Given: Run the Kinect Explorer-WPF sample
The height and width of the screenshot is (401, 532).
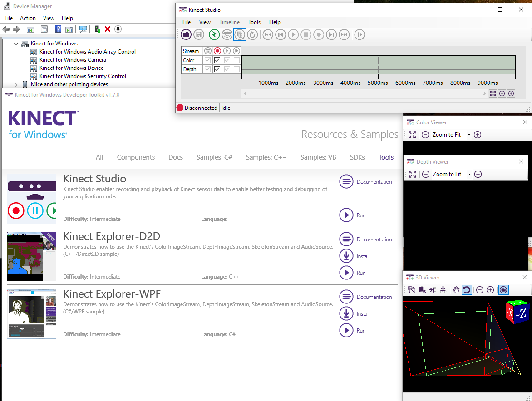Looking at the screenshot, I should [346, 330].
